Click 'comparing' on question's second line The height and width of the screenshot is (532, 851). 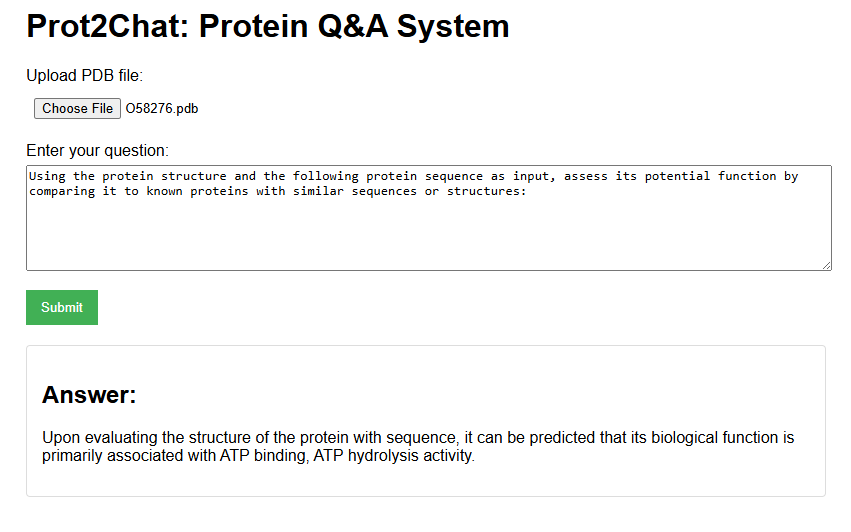point(62,192)
